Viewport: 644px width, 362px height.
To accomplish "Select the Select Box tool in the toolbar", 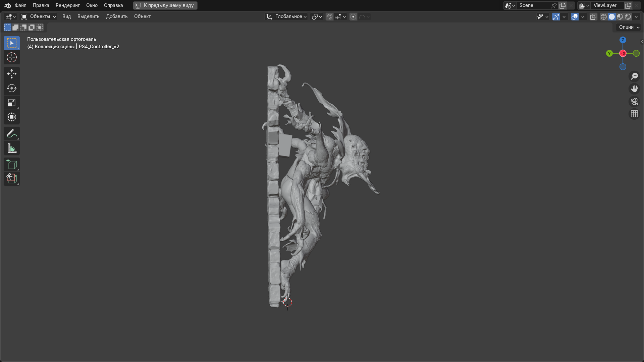I will click(12, 43).
